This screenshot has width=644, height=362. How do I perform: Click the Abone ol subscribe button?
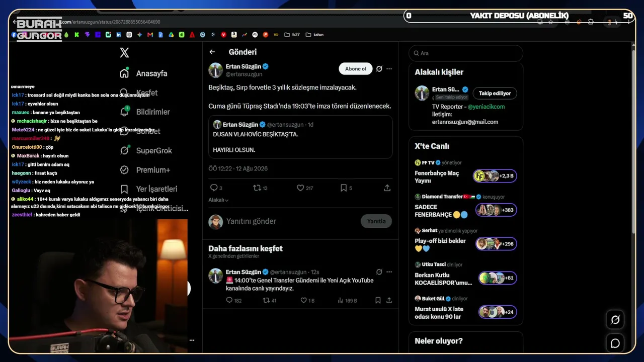[x=356, y=69]
